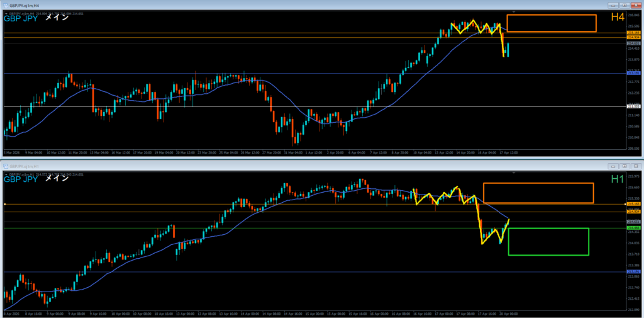The width and height of the screenshot is (644, 318).
Task: Click the GBP JPY label in the H1 chart
Action: click(21, 179)
